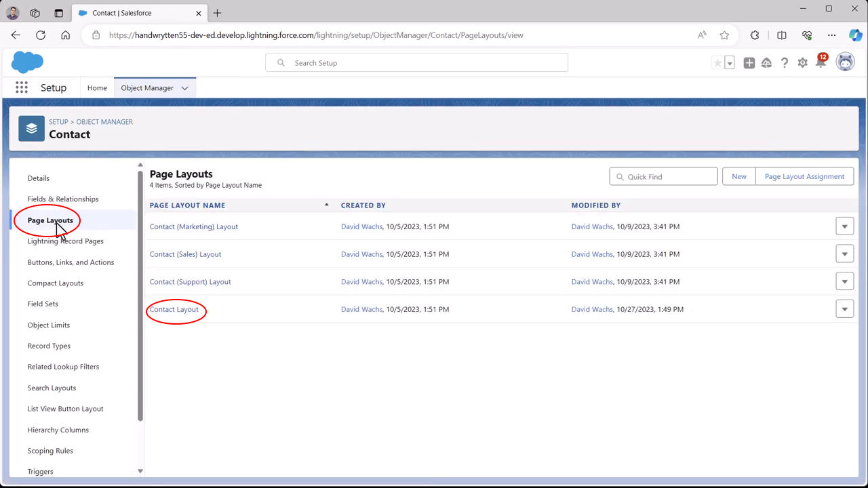Open the notifications bell icon
868x488 pixels.
pyautogui.click(x=821, y=63)
